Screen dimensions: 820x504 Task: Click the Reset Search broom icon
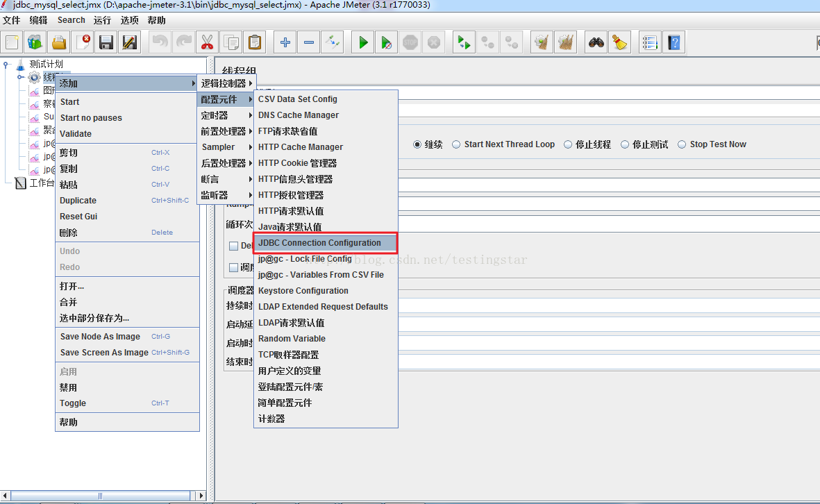[620, 42]
